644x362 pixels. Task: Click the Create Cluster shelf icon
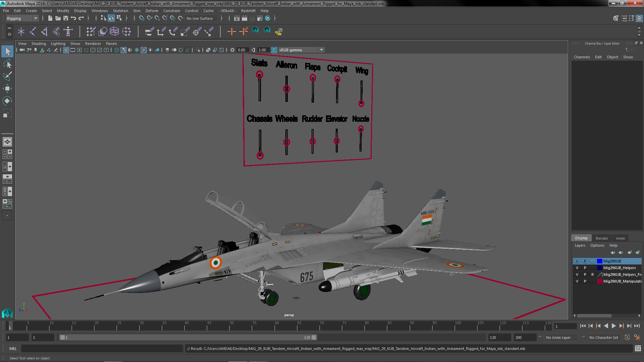[126, 32]
